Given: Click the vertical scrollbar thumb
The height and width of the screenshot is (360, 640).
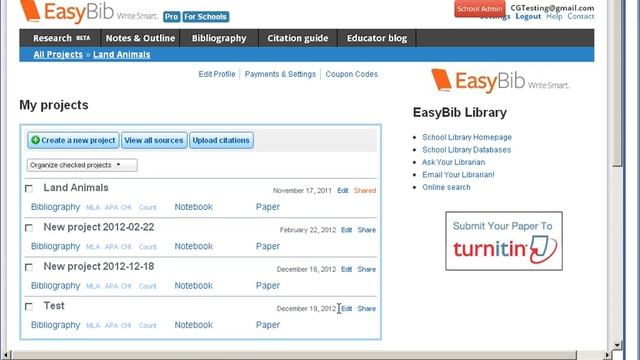Looking at the screenshot, I should coord(617,83).
